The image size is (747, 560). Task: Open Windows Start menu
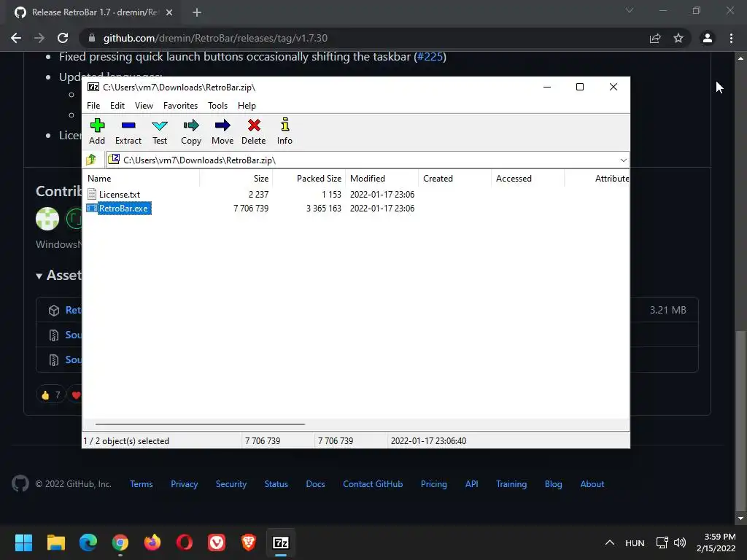(x=23, y=542)
